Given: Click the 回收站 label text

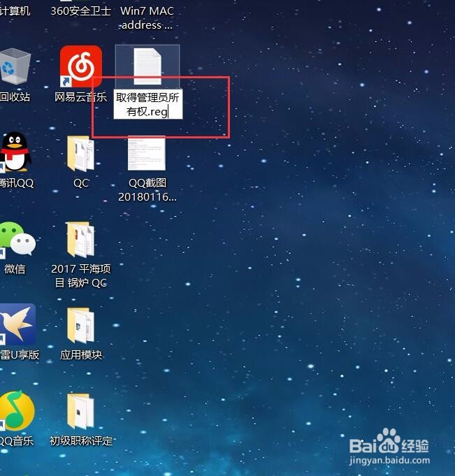Looking at the screenshot, I should 15,97.
